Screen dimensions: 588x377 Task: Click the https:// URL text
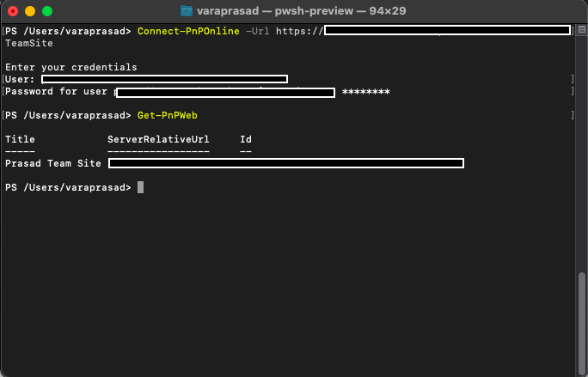299,31
